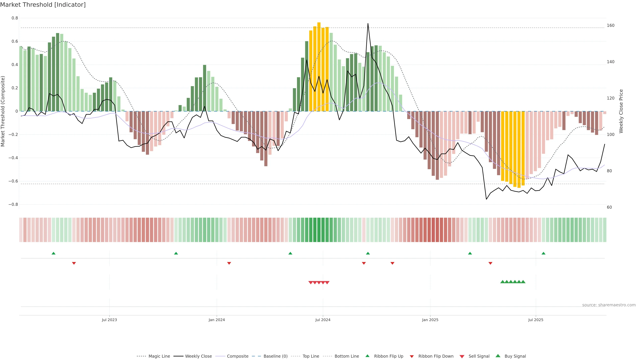Viewport: 644px width, 362px height.
Task: Click Top Line legend label
Action: click(x=311, y=356)
